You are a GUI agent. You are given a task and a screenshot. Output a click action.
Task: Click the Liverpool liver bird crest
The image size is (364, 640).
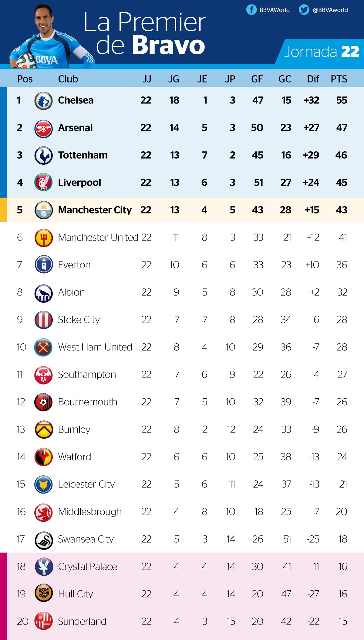44,183
